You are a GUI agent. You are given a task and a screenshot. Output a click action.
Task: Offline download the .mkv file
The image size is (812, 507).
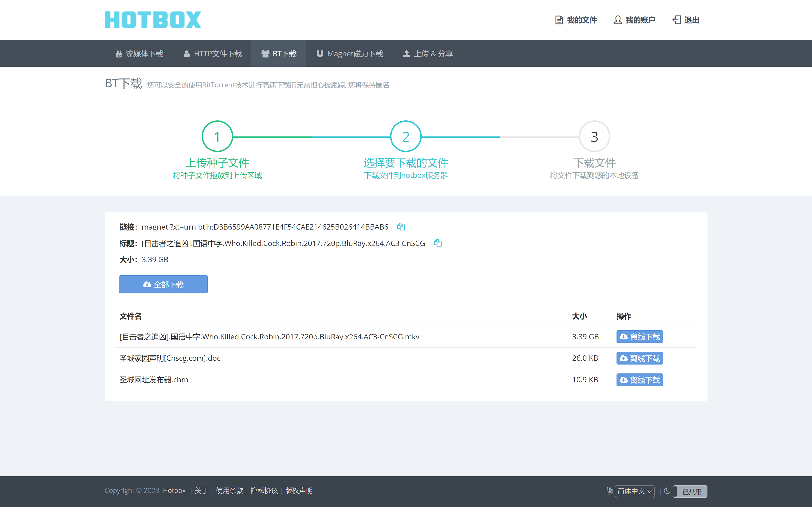(640, 337)
